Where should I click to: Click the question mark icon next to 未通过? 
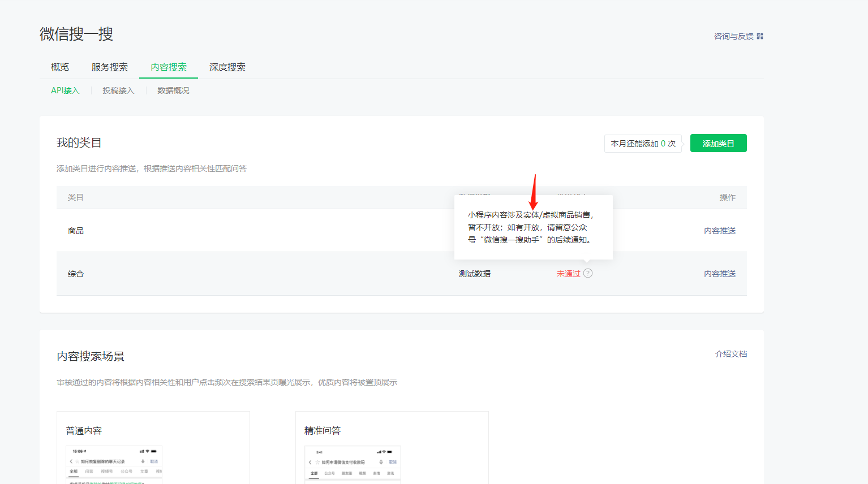click(x=588, y=273)
